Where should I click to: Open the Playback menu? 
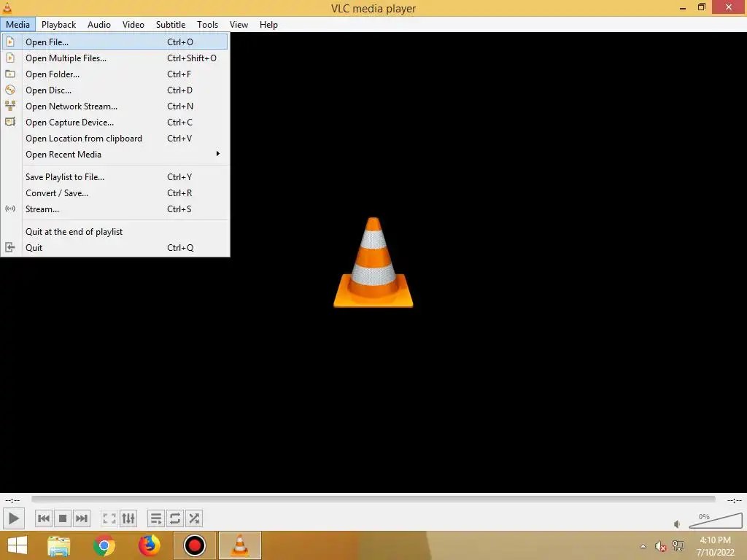(x=58, y=24)
